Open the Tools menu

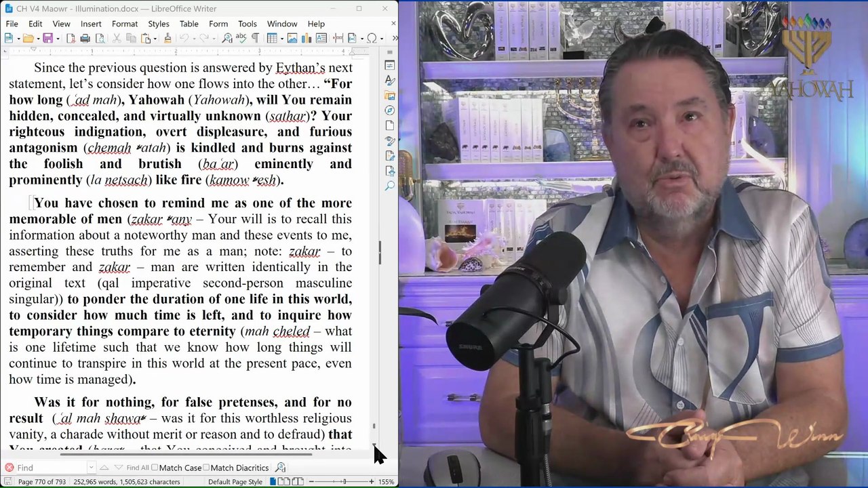click(x=248, y=24)
